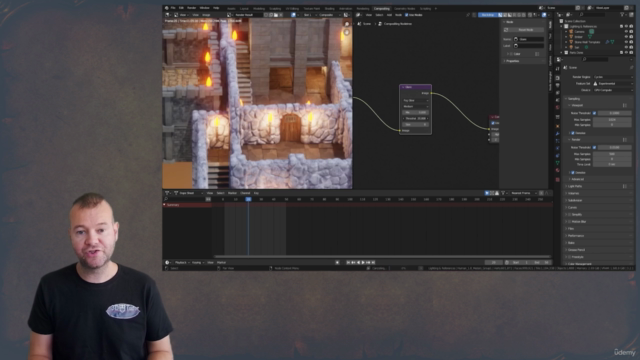
Task: Adjust the Size field in Glare node
Action: tap(416, 124)
